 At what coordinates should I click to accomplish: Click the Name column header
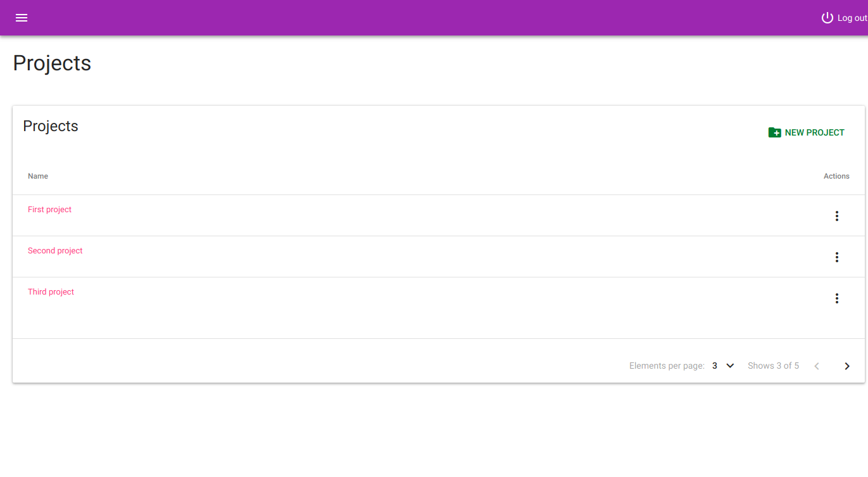point(38,176)
